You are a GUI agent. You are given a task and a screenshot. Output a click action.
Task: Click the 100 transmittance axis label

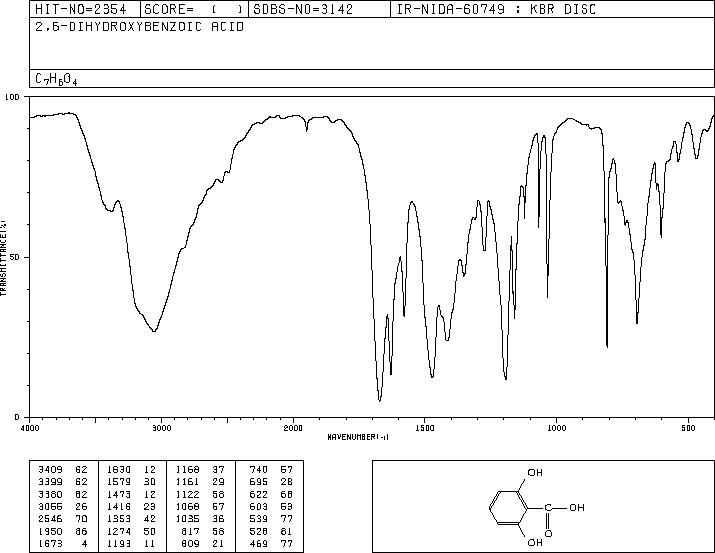click(x=12, y=97)
